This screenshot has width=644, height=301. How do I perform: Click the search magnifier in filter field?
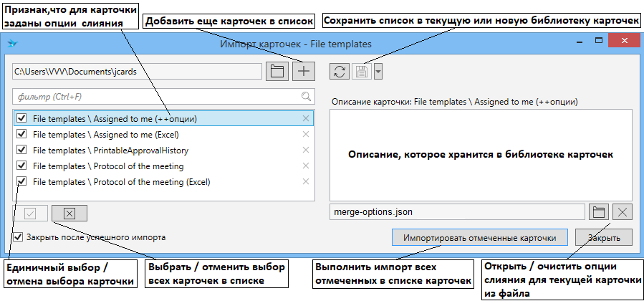[x=306, y=96]
